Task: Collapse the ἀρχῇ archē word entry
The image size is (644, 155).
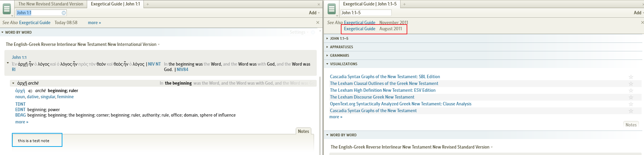Action: [x=13, y=83]
